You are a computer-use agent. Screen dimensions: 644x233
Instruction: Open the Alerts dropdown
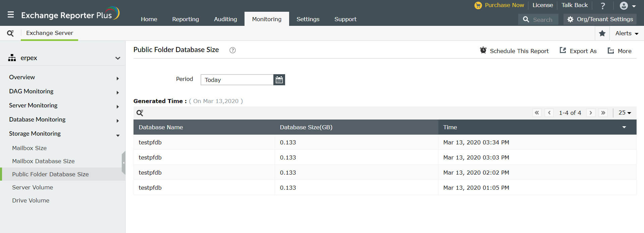coord(627,33)
